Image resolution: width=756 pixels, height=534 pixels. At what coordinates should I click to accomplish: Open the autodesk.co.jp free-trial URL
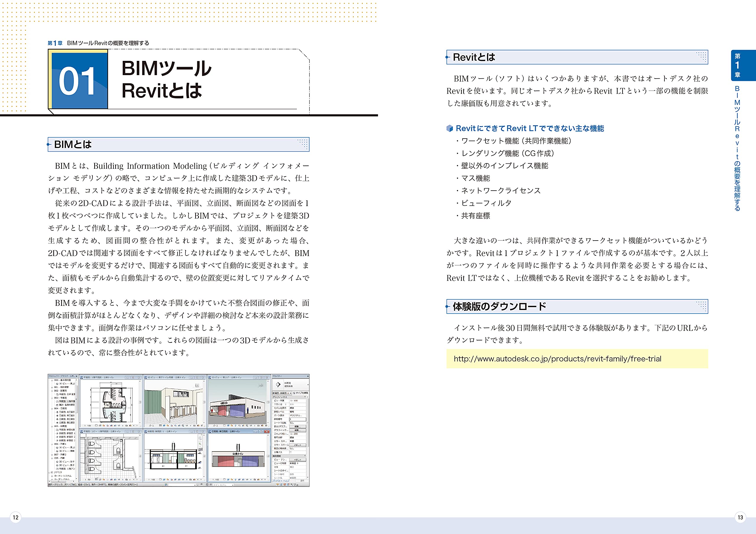pyautogui.click(x=558, y=359)
